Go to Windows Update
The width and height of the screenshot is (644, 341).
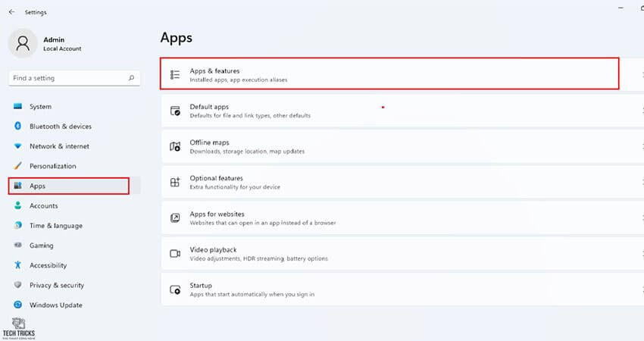(75, 305)
